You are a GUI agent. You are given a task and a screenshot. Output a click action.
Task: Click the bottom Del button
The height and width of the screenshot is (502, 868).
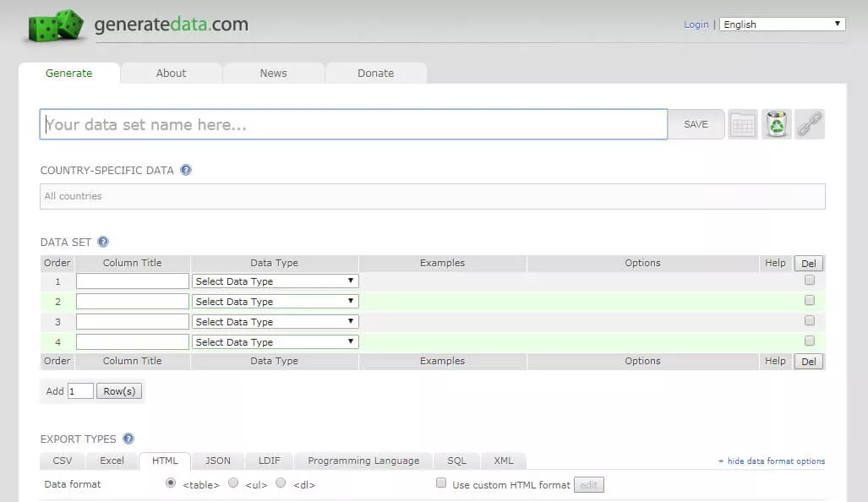pyautogui.click(x=809, y=362)
